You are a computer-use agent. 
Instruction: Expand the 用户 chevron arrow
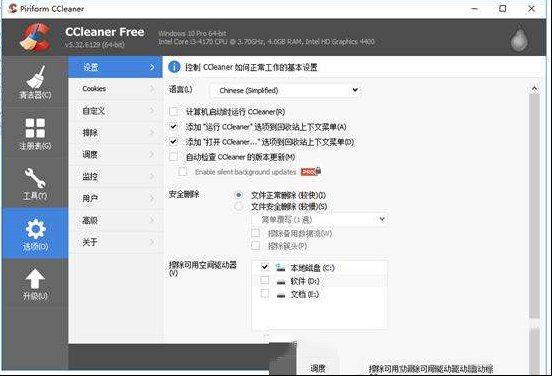click(152, 198)
